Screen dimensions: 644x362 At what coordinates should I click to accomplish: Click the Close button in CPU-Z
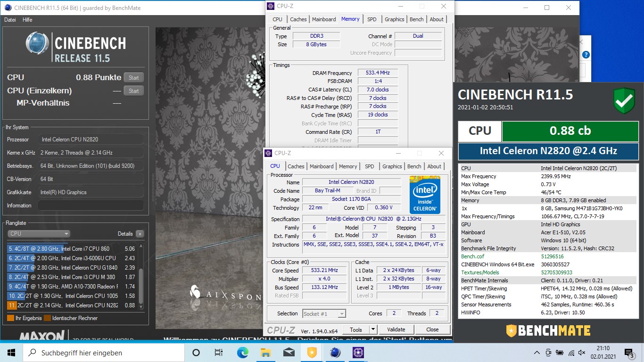432,329
